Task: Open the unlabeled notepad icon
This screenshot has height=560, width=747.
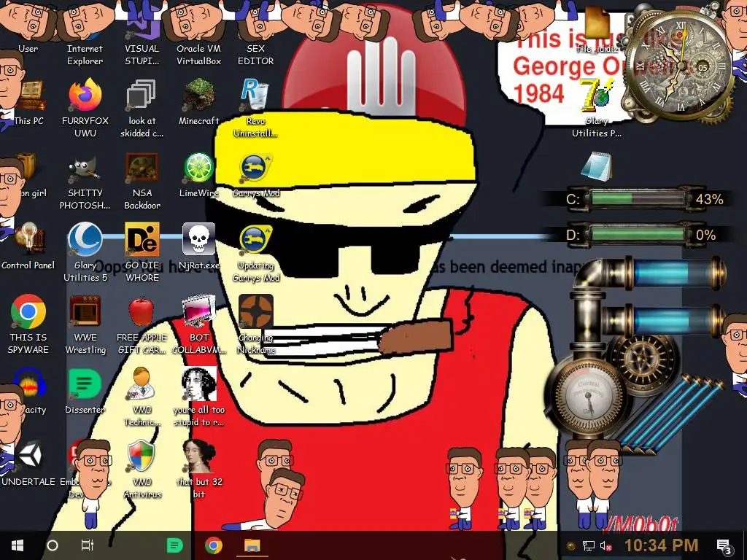Action: pyautogui.click(x=597, y=167)
